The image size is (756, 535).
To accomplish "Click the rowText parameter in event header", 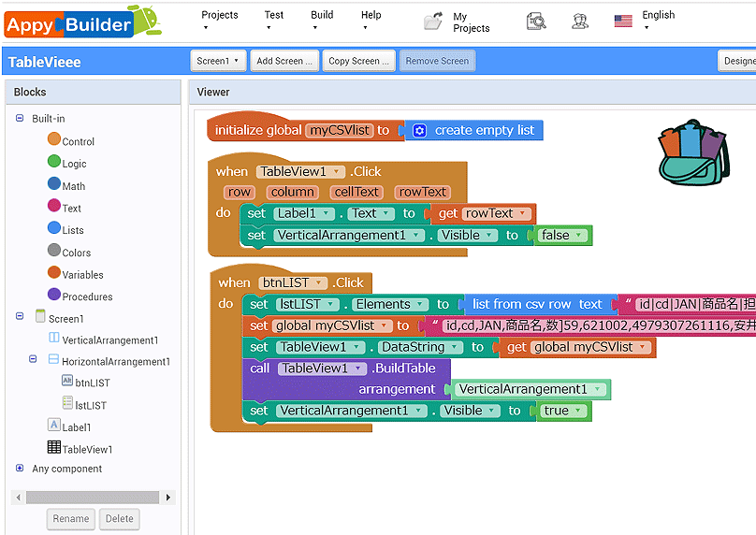I will [x=422, y=192].
